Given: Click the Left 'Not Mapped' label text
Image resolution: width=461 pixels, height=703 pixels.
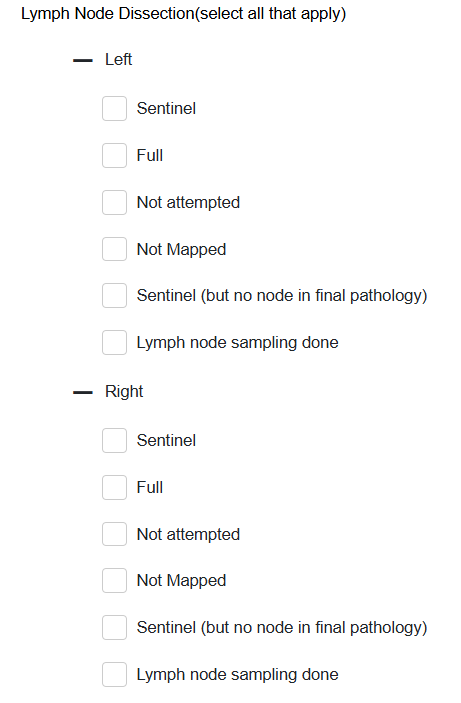Looking at the screenshot, I should point(181,249).
